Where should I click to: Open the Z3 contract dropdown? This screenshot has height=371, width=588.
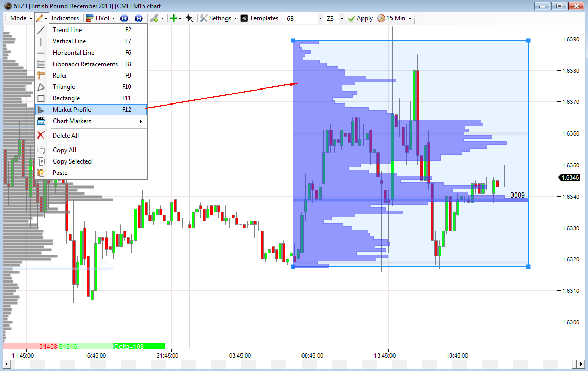[335, 18]
